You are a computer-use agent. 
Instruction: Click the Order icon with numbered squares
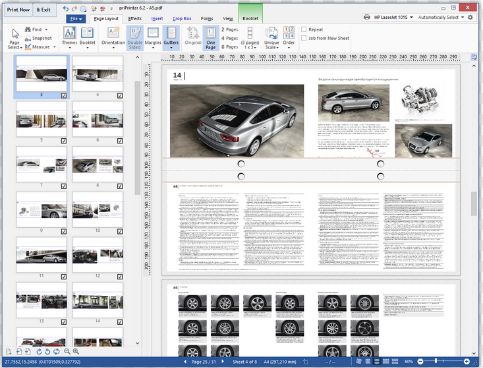289,33
